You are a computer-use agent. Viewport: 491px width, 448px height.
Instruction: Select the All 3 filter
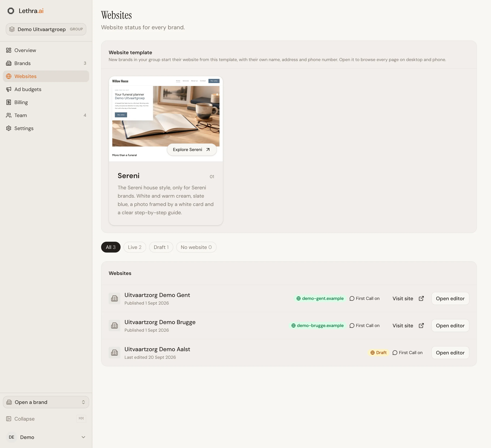[111, 247]
